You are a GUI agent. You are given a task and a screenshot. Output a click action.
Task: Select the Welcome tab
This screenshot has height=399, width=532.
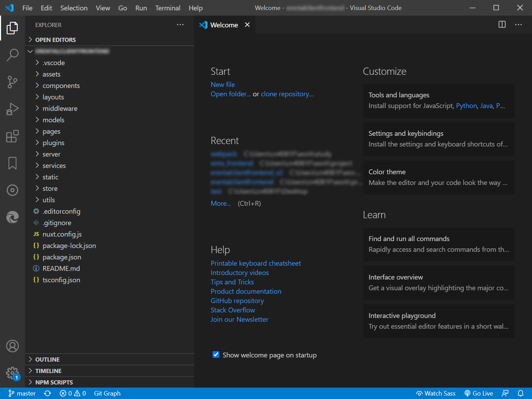point(223,25)
